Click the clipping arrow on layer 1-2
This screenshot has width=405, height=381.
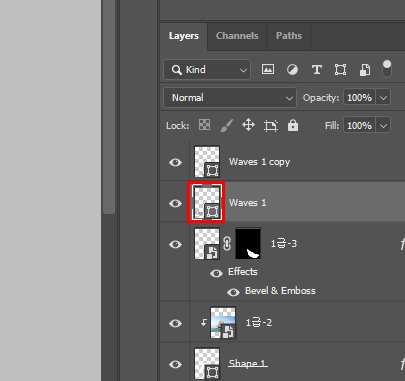click(204, 322)
